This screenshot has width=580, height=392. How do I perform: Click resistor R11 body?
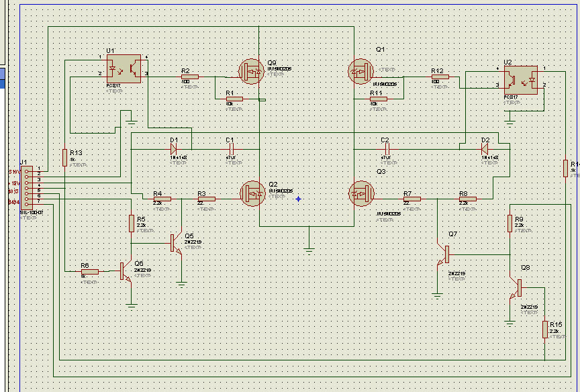(x=379, y=99)
